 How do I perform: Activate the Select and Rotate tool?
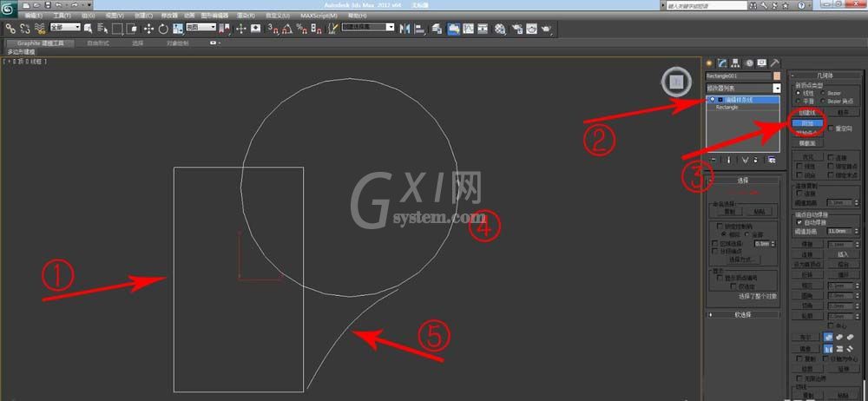point(163,29)
